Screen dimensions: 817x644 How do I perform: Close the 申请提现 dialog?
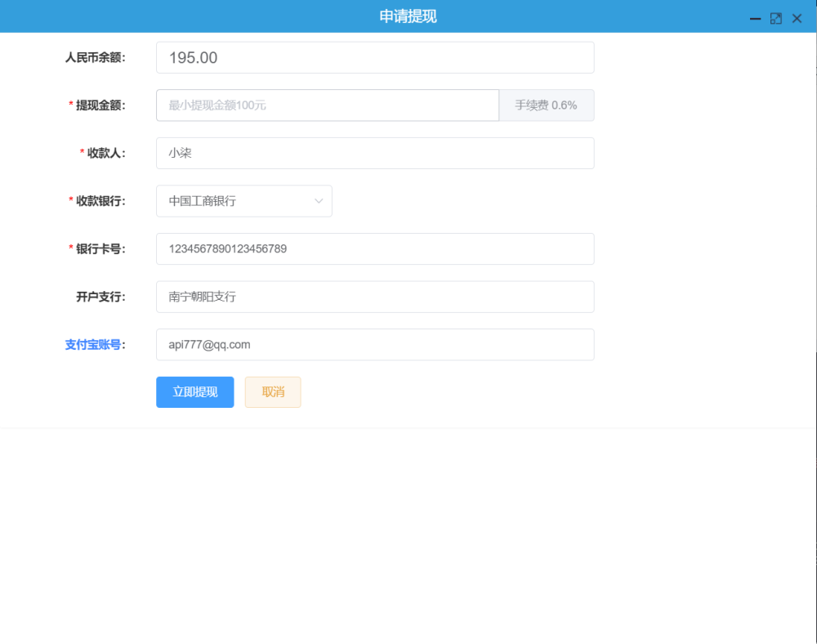tap(797, 18)
